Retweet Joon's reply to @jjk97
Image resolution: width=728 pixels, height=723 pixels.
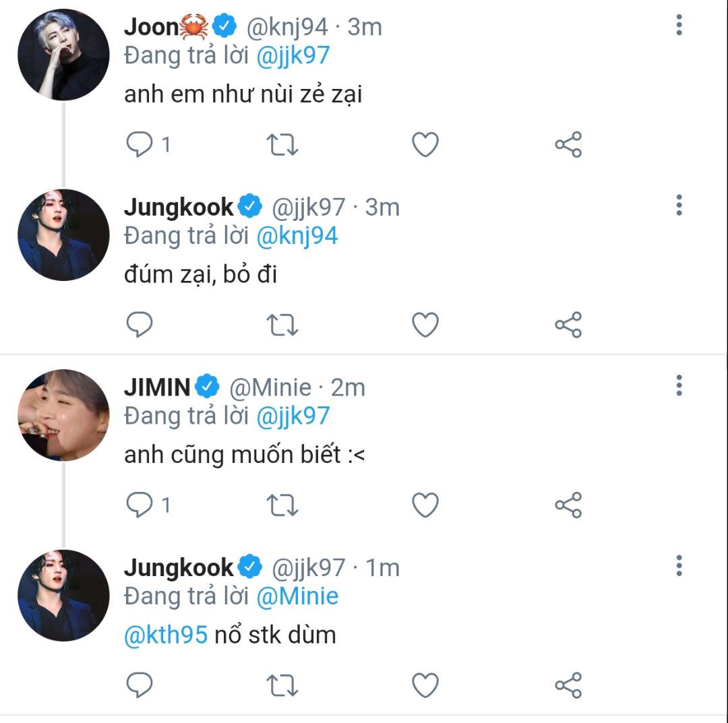282,144
